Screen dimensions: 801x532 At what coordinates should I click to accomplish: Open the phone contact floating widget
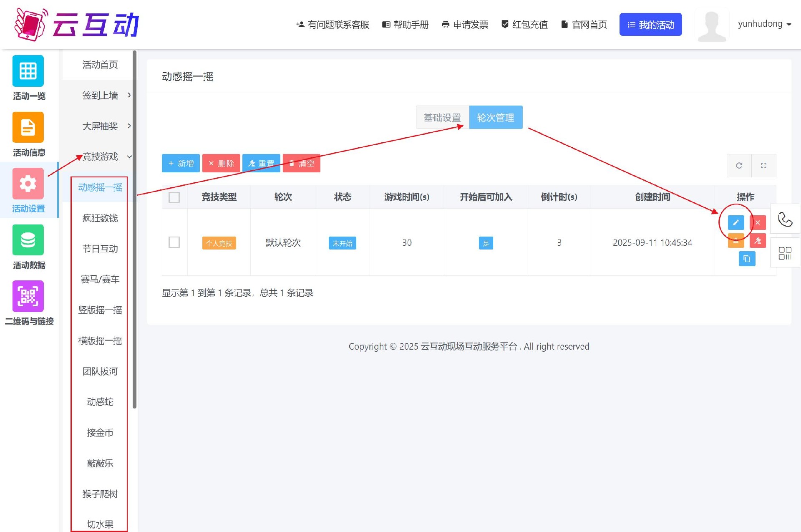785,219
